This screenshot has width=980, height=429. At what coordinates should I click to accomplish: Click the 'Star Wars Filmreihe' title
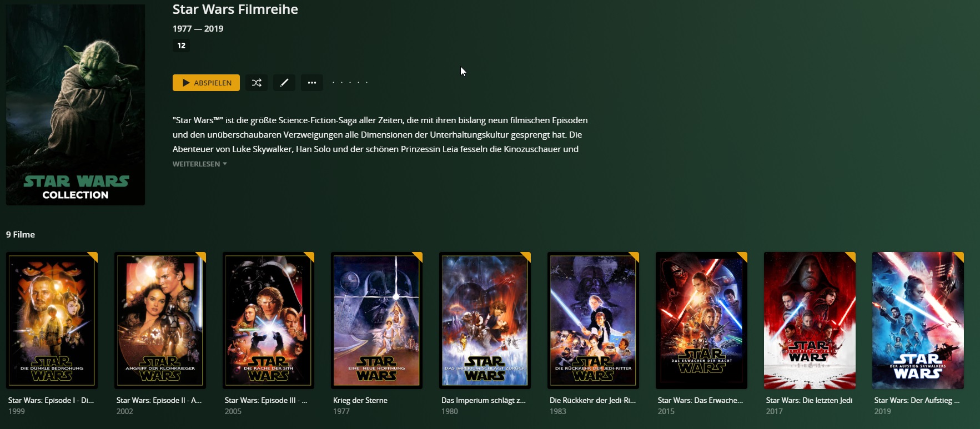[235, 9]
